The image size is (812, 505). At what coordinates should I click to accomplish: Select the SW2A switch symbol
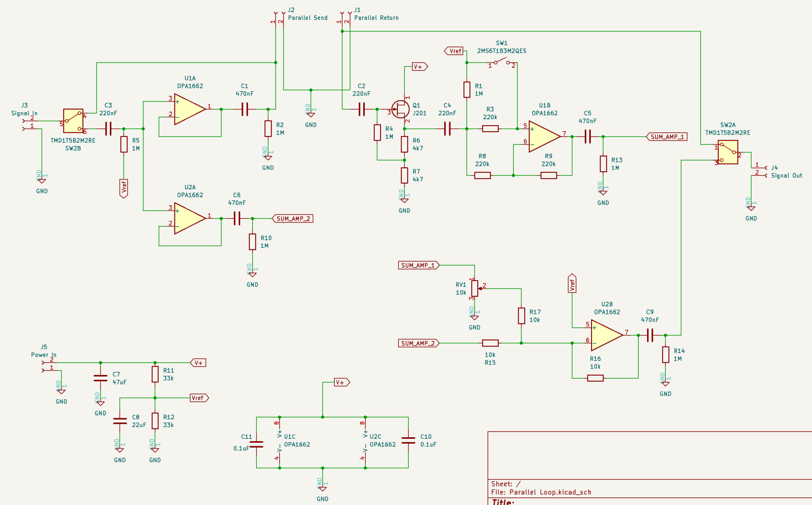pyautogui.click(x=728, y=152)
